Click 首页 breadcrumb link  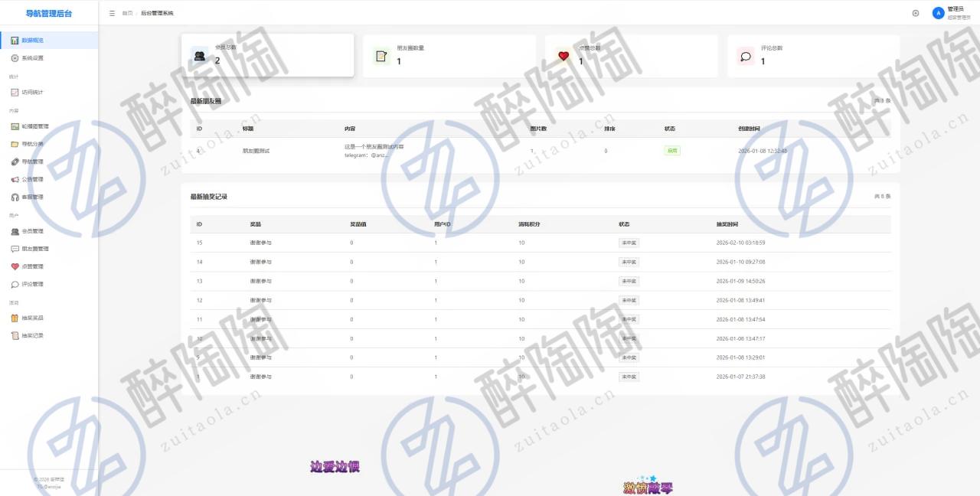pos(127,13)
